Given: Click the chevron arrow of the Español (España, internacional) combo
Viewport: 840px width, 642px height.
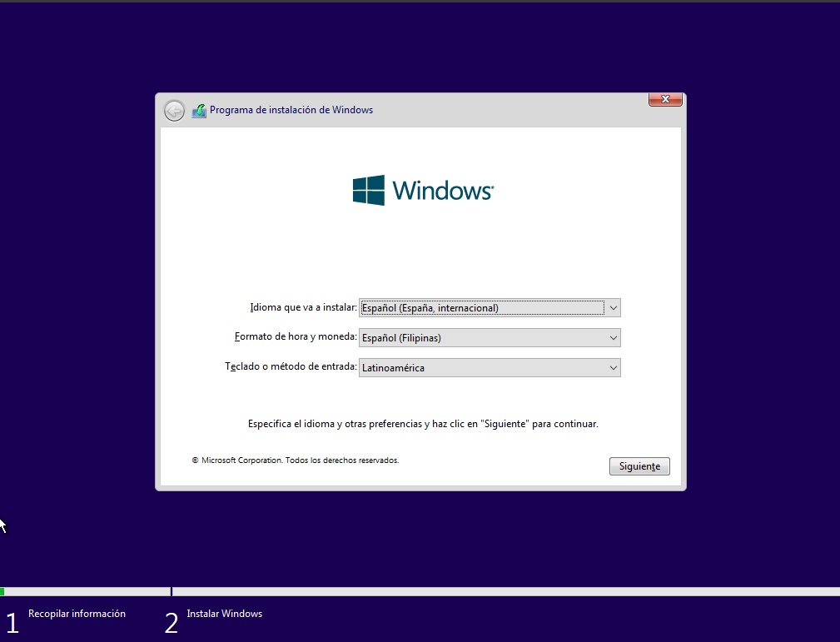Looking at the screenshot, I should (x=614, y=308).
